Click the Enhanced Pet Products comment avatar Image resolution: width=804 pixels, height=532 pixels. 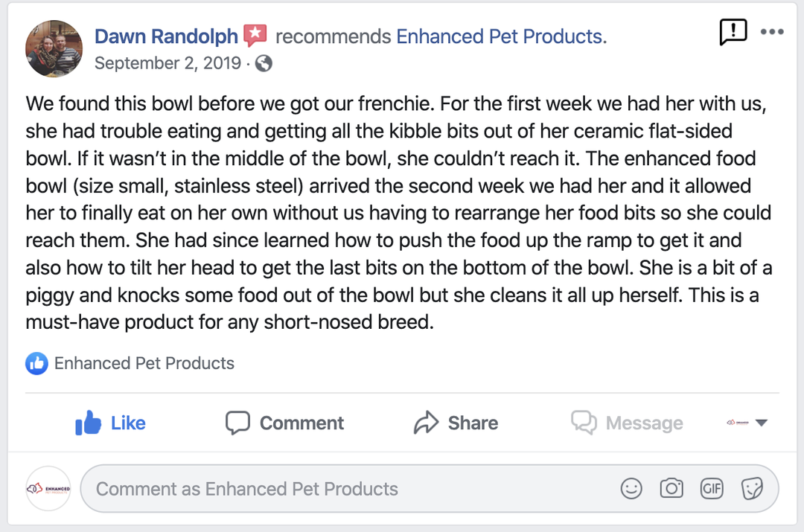coord(48,489)
